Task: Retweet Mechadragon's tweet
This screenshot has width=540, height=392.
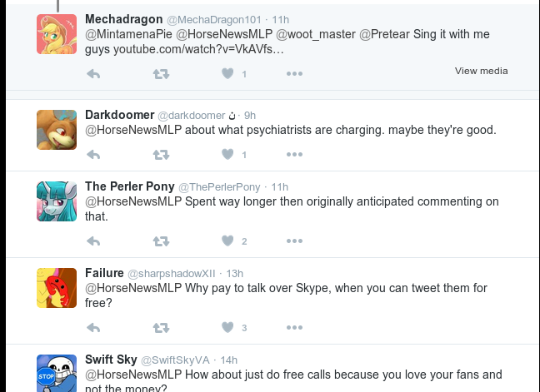Action: (161, 74)
